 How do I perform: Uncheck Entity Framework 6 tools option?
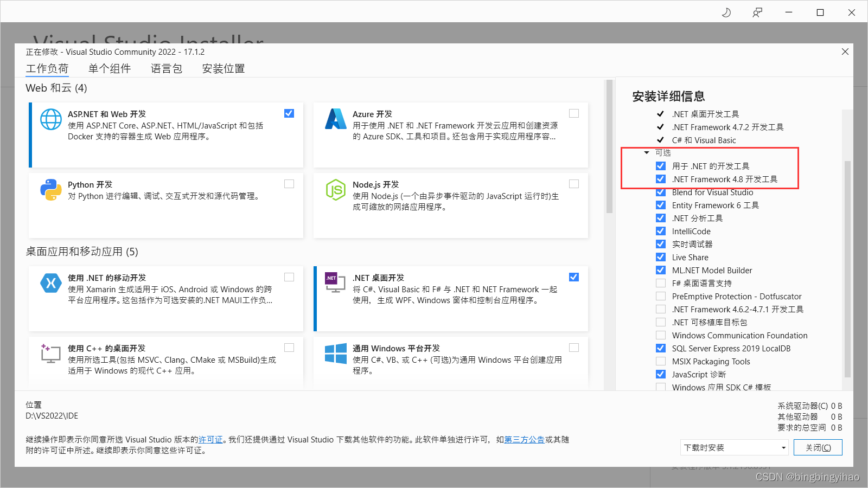pos(661,205)
